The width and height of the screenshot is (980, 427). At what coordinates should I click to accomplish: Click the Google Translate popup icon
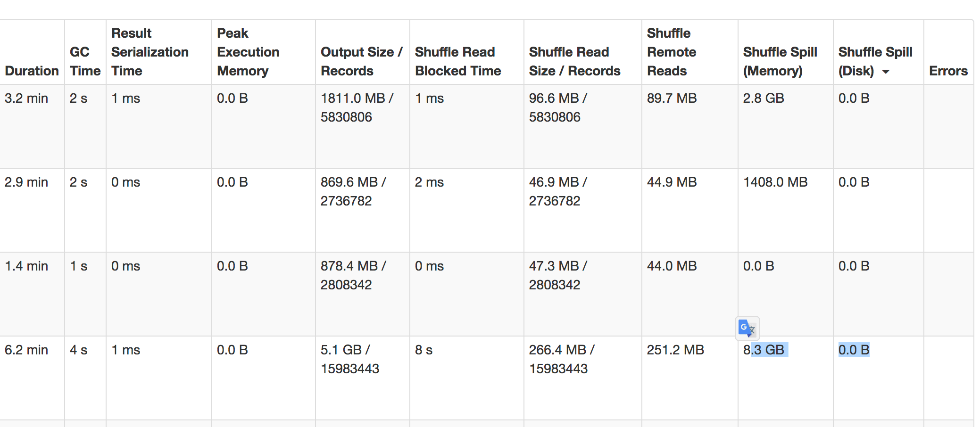pos(747,328)
